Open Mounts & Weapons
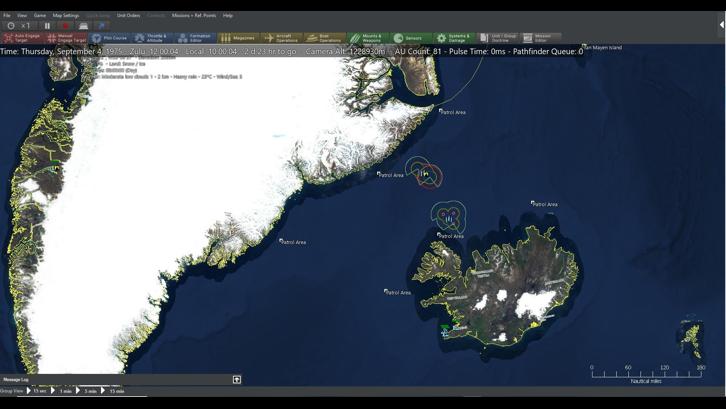 click(x=368, y=38)
